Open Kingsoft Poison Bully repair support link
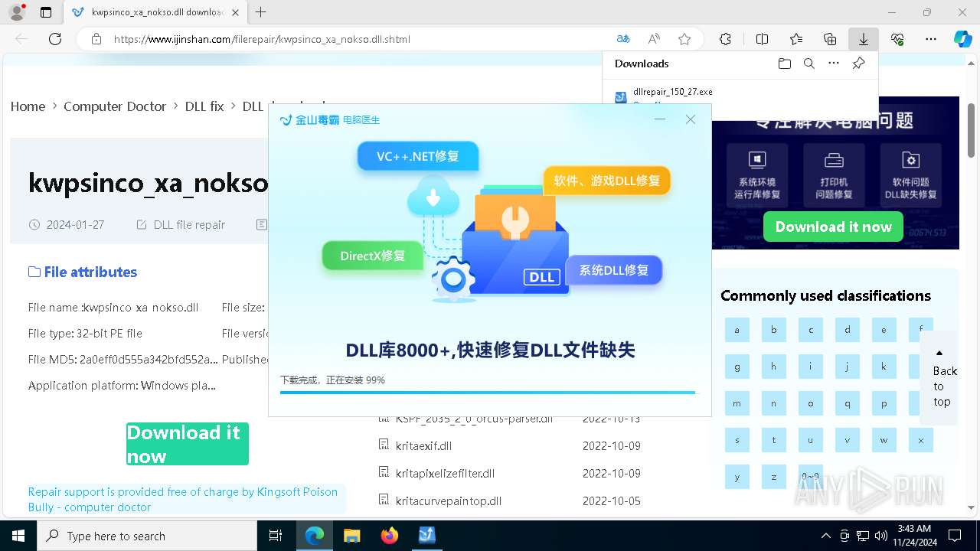Screen dimensions: 980x551 point(183,499)
